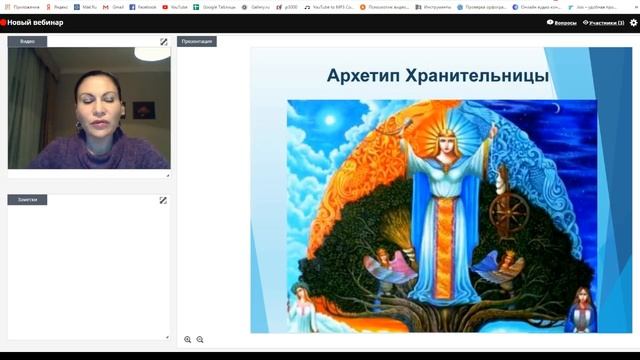
Task: Click the presenter's webcam video
Action: tap(89, 108)
